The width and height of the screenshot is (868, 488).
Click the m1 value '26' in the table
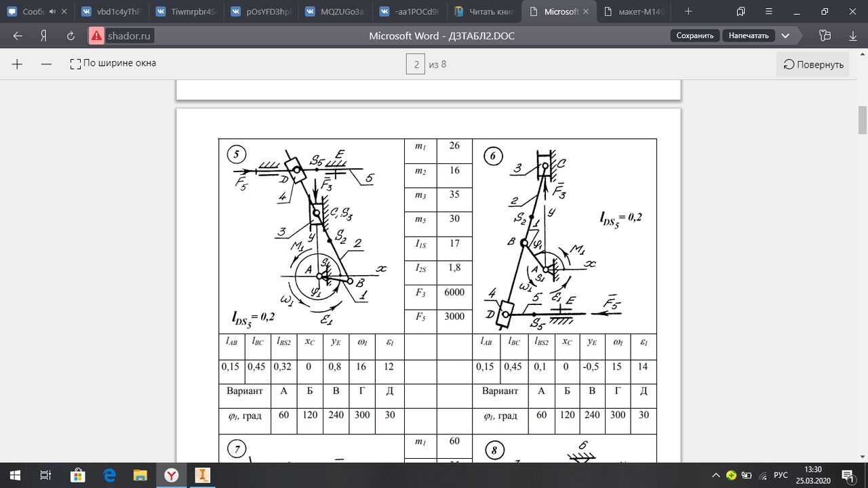point(454,146)
